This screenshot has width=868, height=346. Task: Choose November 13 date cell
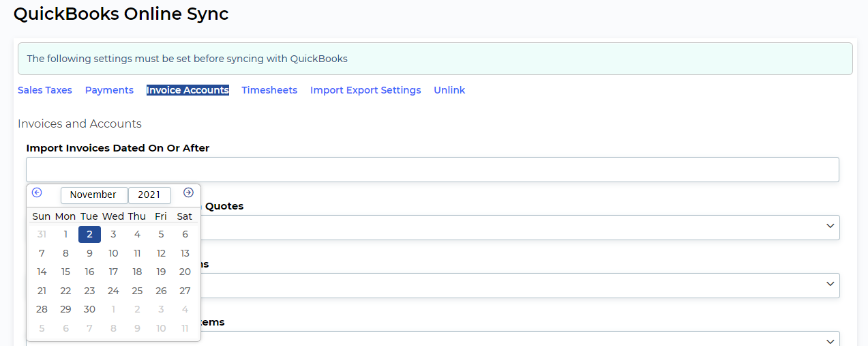coord(185,253)
